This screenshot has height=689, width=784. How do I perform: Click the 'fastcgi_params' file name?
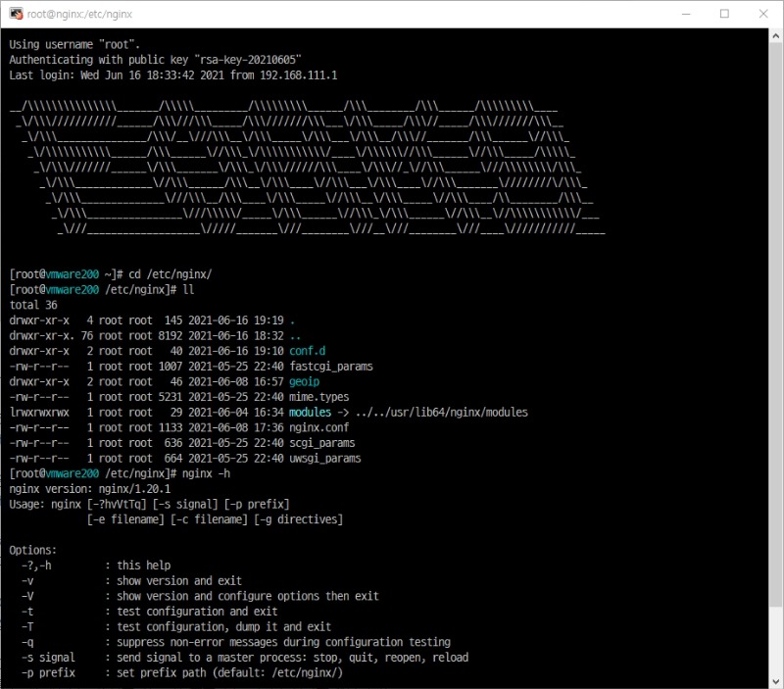tap(331, 367)
